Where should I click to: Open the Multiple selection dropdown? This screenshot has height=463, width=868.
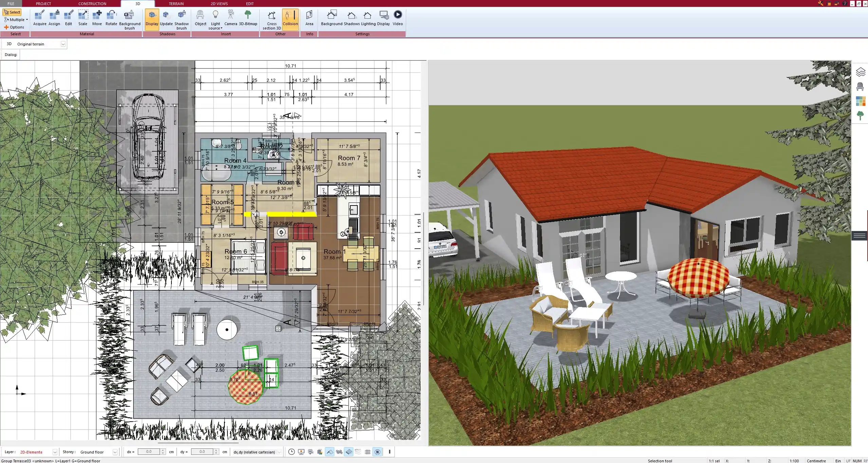pyautogui.click(x=16, y=20)
